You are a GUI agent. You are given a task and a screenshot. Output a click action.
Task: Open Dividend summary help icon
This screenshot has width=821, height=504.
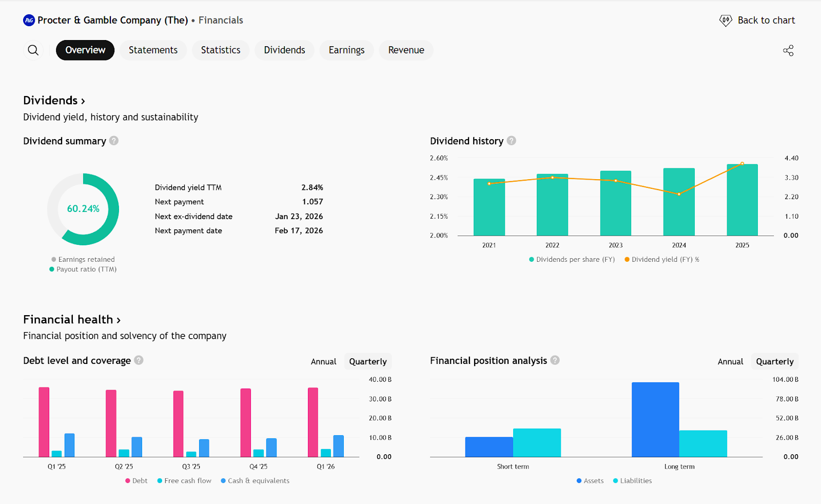click(x=114, y=141)
